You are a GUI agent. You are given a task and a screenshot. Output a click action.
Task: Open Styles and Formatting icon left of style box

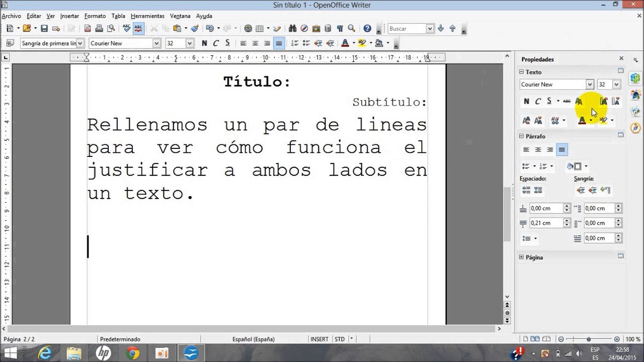point(10,43)
